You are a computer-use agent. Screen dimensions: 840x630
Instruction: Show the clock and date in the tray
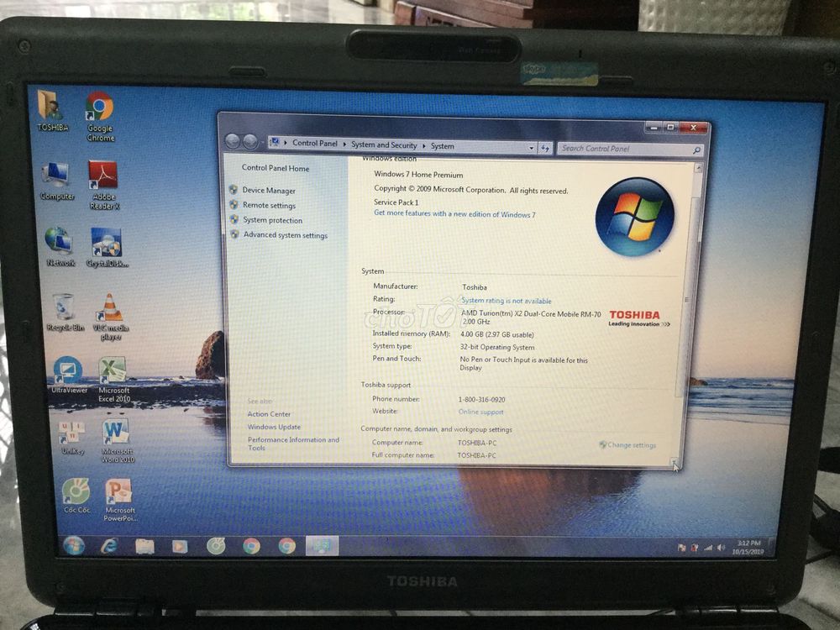[x=748, y=548]
